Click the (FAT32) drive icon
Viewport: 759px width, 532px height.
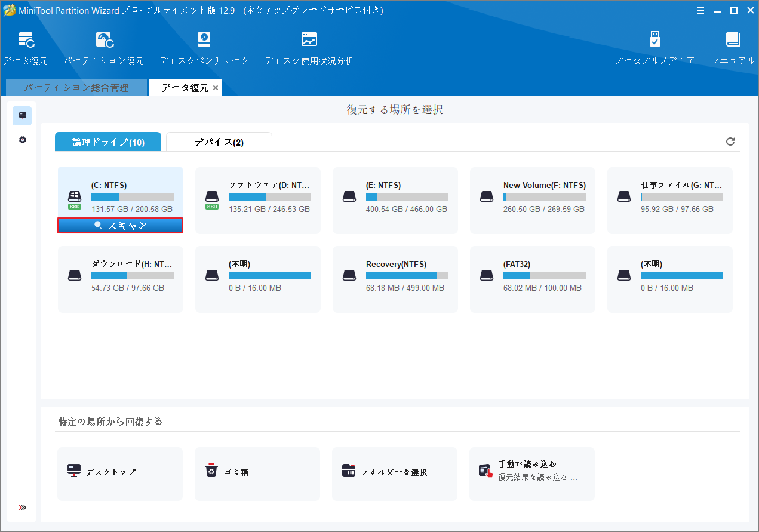[486, 275]
